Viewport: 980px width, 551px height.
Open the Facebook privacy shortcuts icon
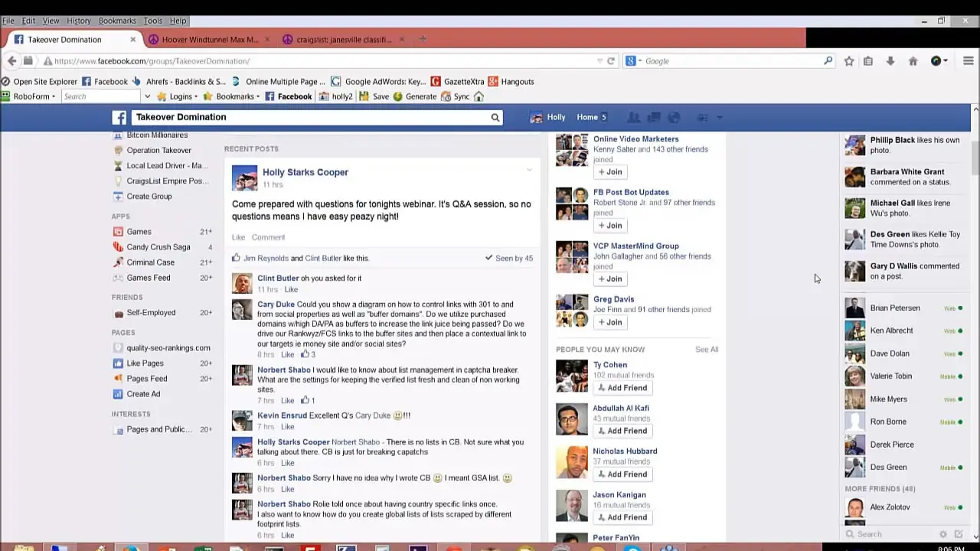pyautogui.click(x=702, y=117)
